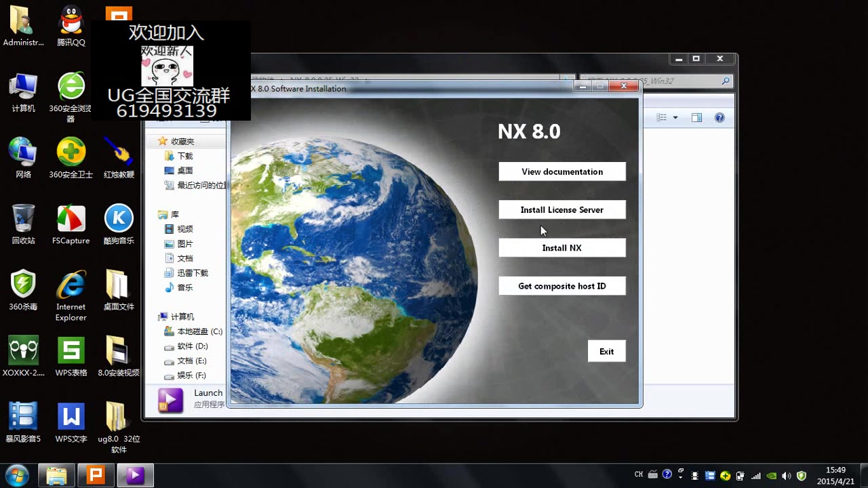868x488 pixels.
Task: Open the ug8.0 32位软件 folder icon
Action: click(119, 428)
